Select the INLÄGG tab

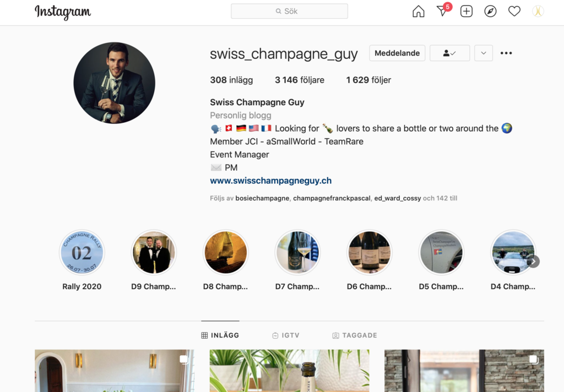[220, 335]
